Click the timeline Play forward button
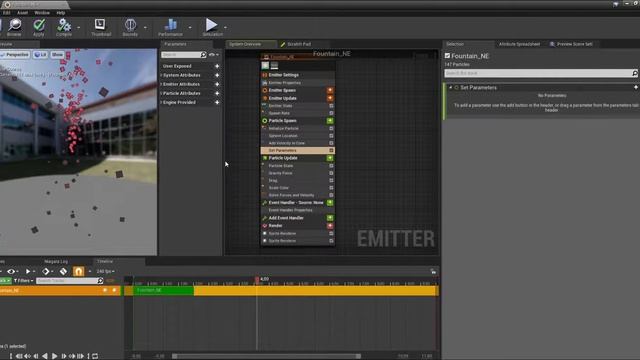 click(x=54, y=356)
